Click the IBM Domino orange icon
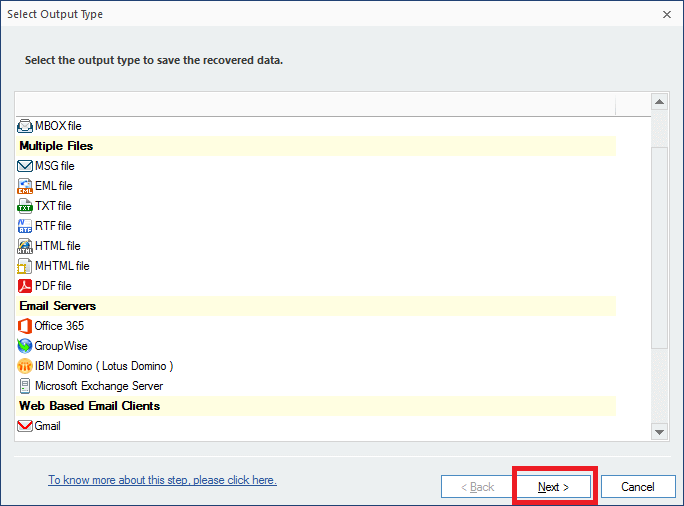This screenshot has height=506, width=684. [x=24, y=366]
